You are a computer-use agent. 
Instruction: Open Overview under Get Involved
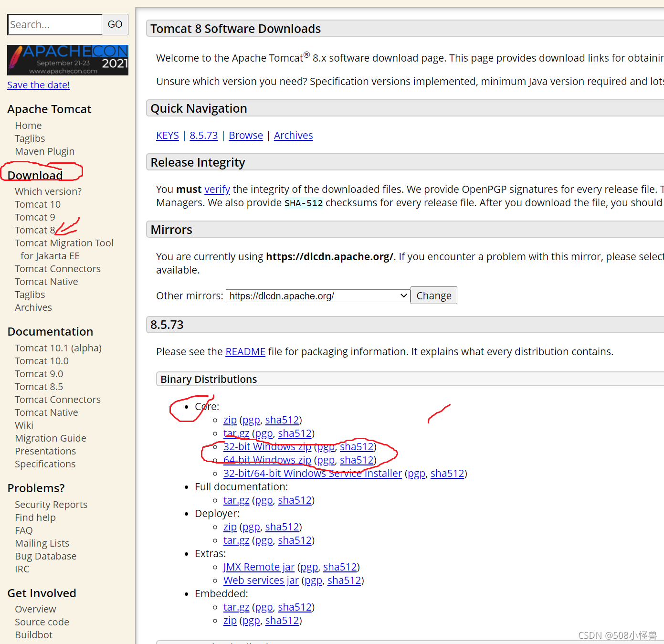coord(35,609)
